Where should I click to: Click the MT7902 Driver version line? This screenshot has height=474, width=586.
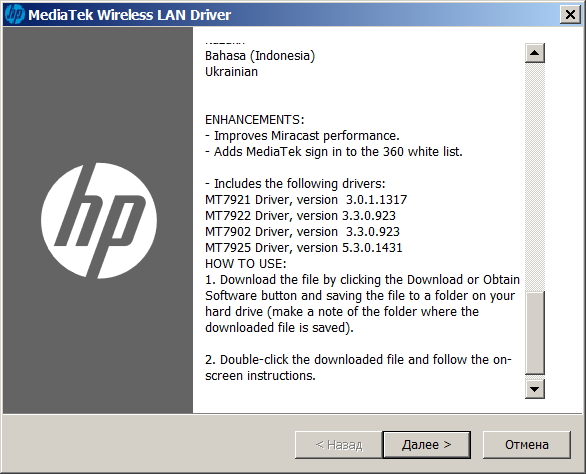pos(302,232)
